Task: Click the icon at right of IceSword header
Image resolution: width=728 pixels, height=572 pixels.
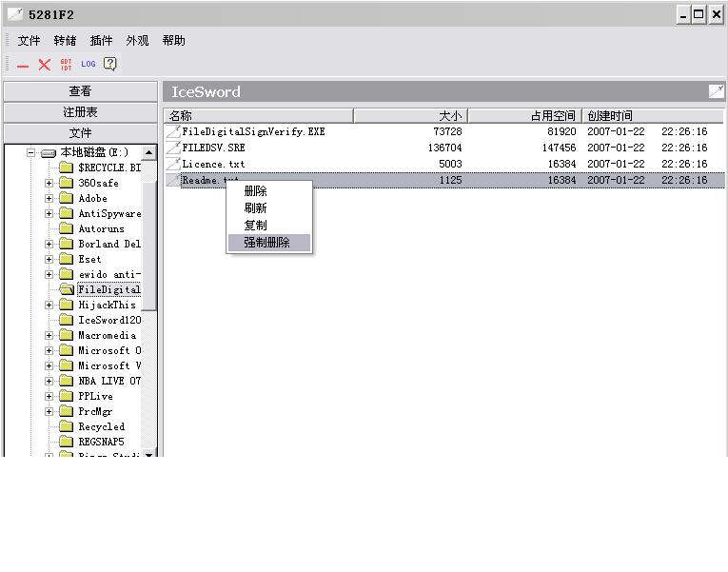Action: pyautogui.click(x=716, y=91)
